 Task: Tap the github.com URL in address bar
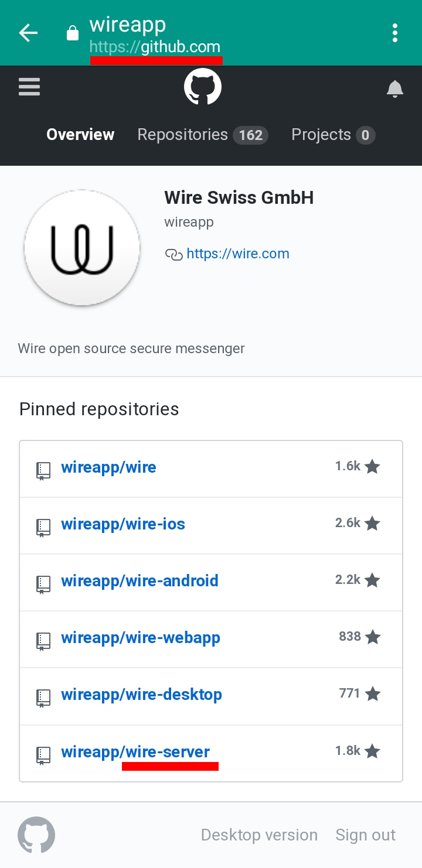point(155,47)
